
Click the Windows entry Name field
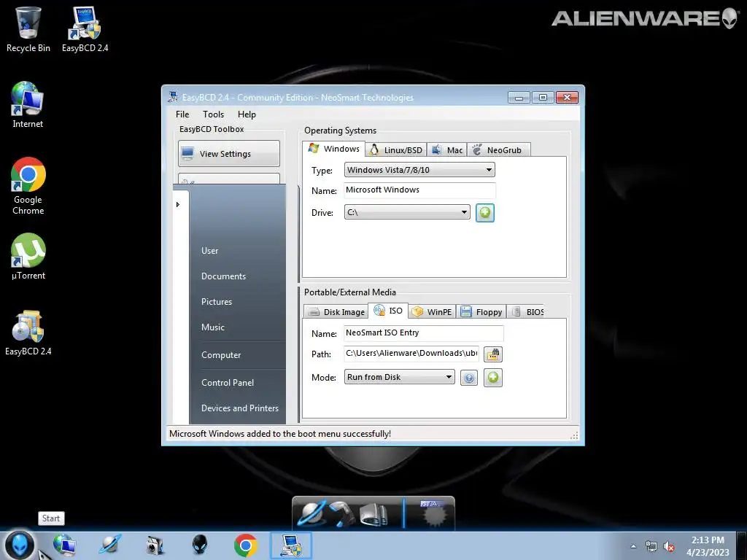(x=419, y=190)
